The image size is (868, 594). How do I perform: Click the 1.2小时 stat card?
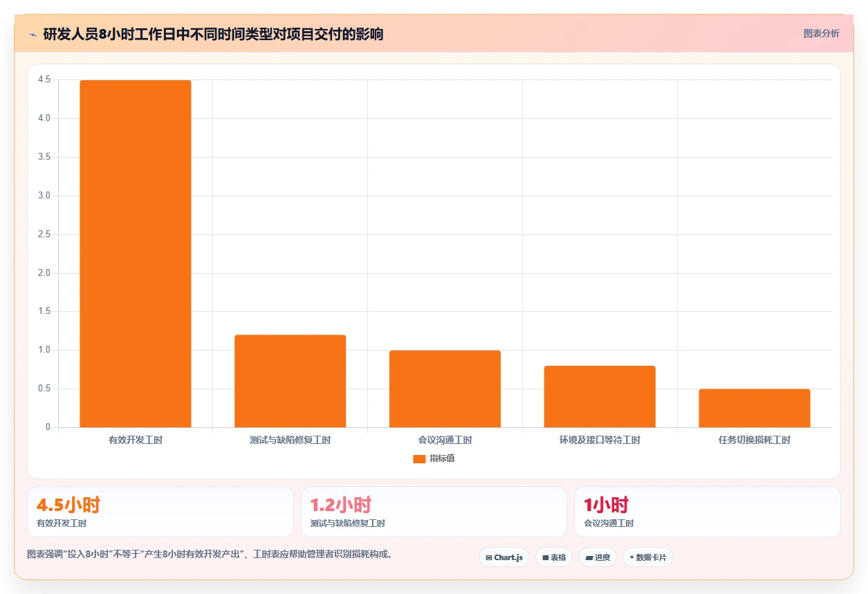434,512
